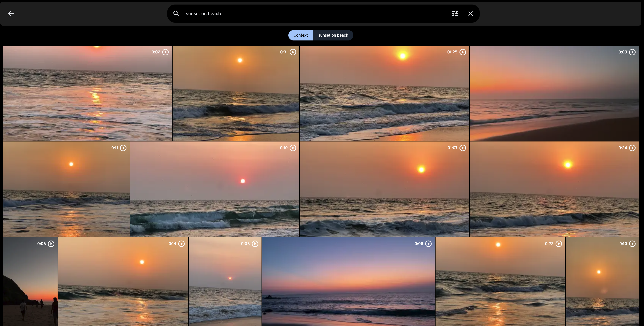Open the search filter options icon
Viewport: 644px width, 326px height.
pyautogui.click(x=455, y=13)
